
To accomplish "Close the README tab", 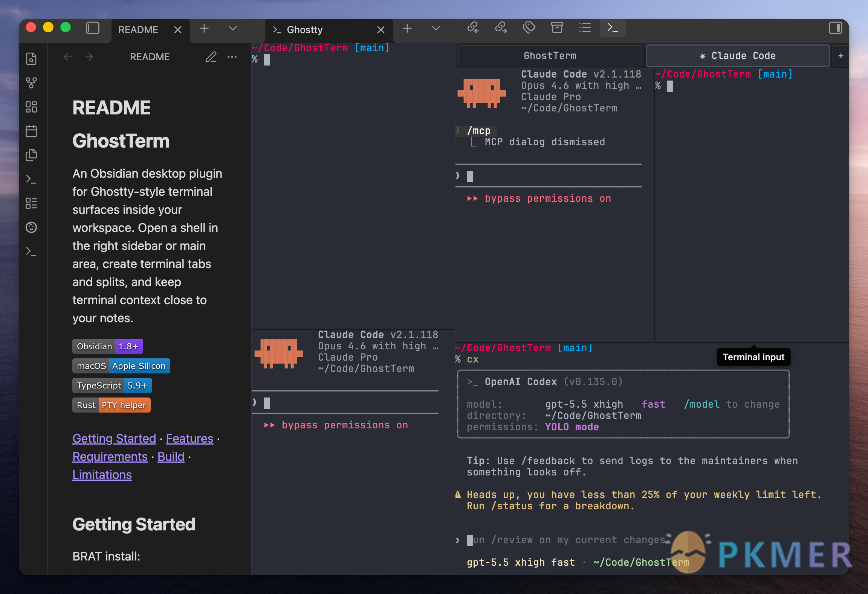I will coord(178,30).
